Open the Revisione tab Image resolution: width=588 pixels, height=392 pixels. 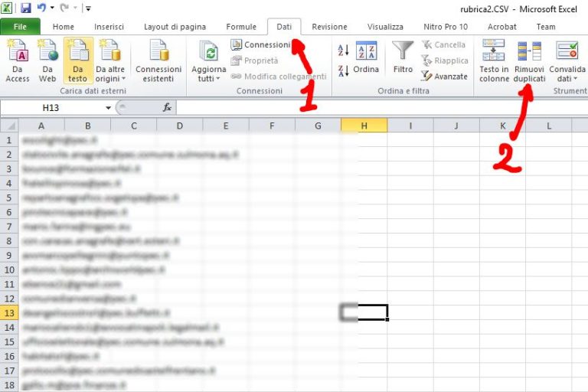[330, 27]
